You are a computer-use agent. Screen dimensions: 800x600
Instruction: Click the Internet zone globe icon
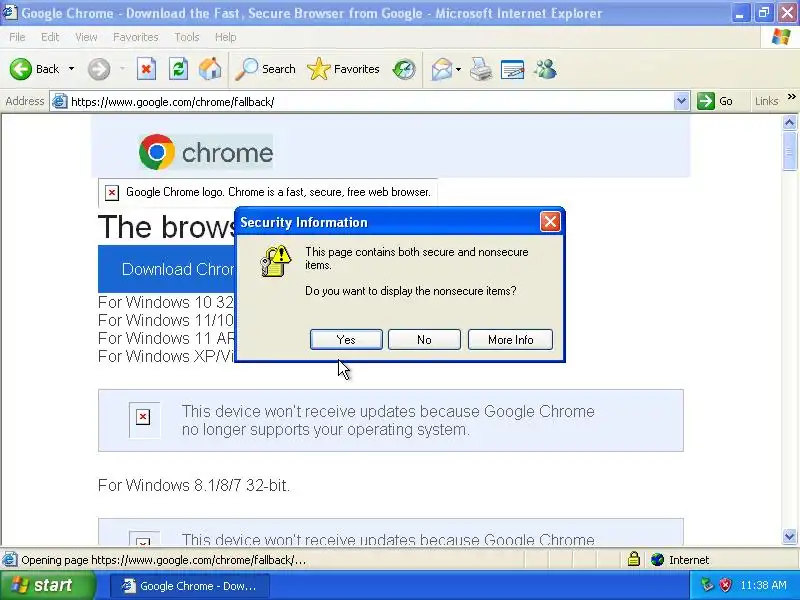tap(658, 560)
